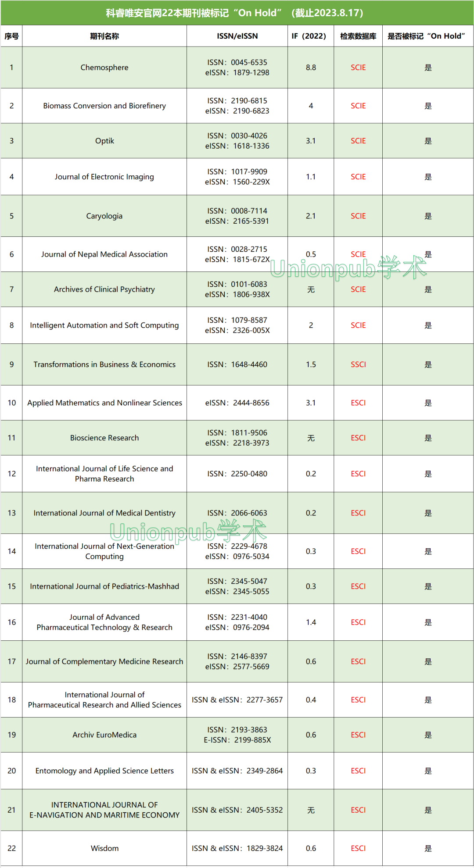Select ISSN 0030-4026 cell for Optik
474x868 pixels.
tap(237, 141)
